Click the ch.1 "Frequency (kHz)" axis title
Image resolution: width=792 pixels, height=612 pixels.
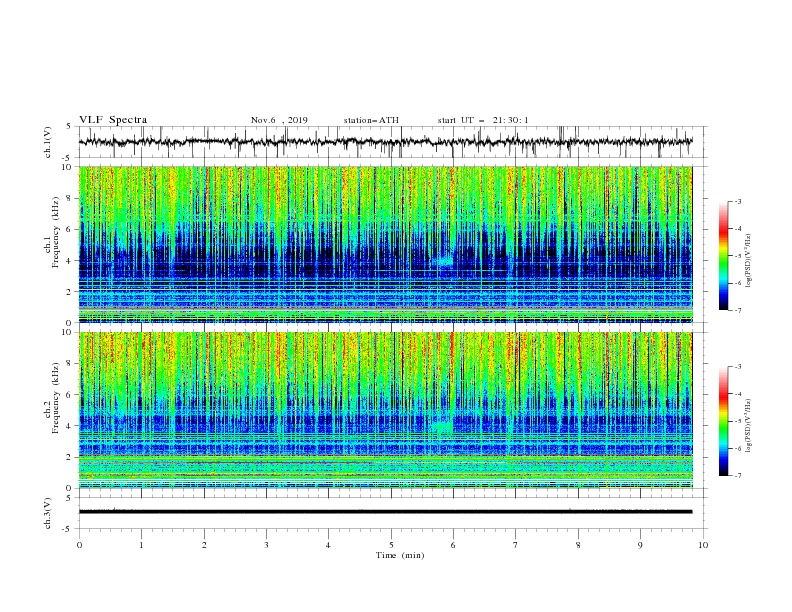tap(56, 232)
